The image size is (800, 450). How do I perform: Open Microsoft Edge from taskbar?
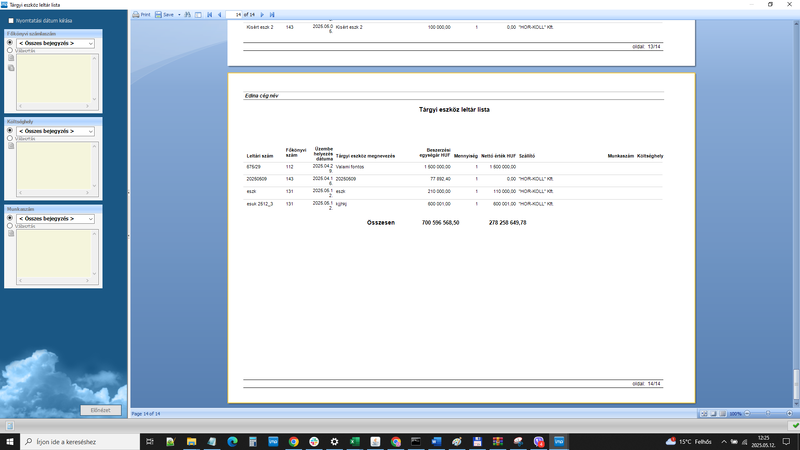point(232,442)
